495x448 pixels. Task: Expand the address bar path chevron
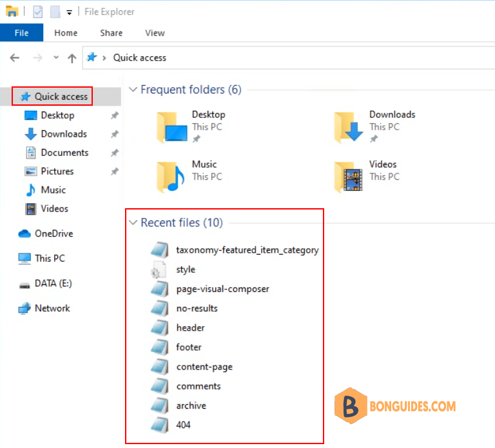click(104, 58)
